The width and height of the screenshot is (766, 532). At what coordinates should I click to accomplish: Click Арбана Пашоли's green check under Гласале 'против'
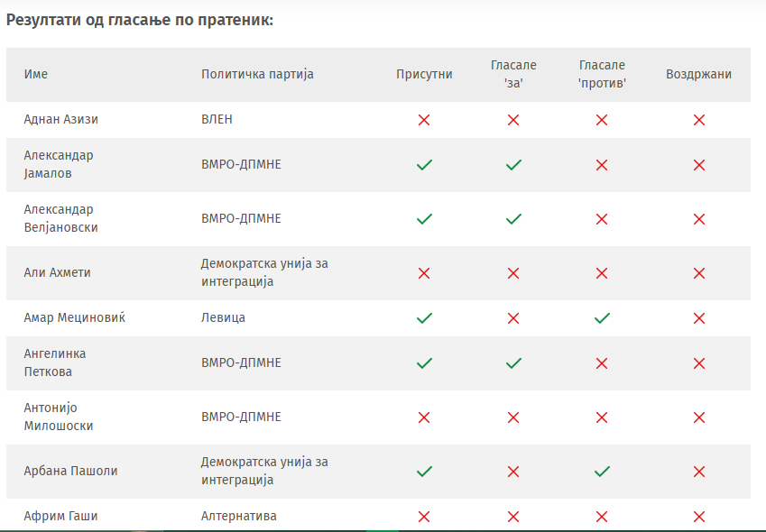click(602, 472)
